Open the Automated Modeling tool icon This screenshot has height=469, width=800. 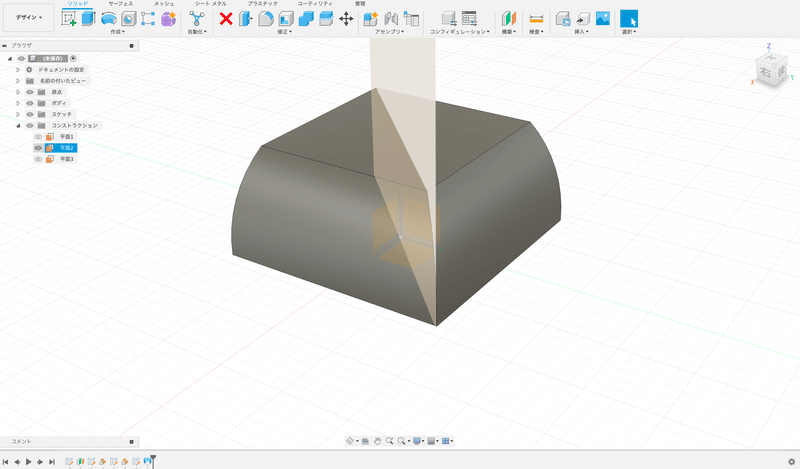(x=197, y=19)
